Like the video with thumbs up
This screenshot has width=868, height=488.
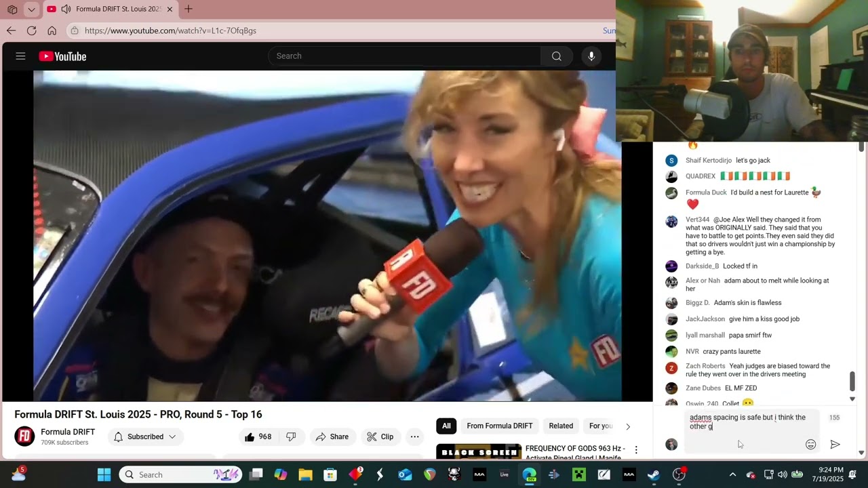pos(257,436)
